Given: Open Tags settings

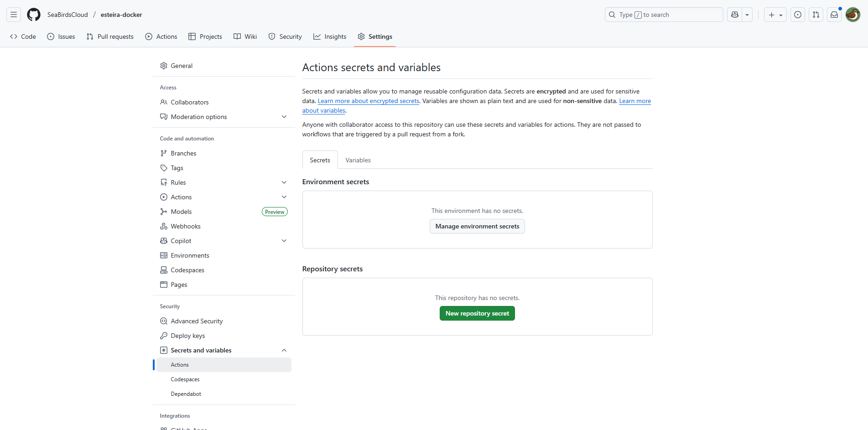Looking at the screenshot, I should pyautogui.click(x=223, y=168).
